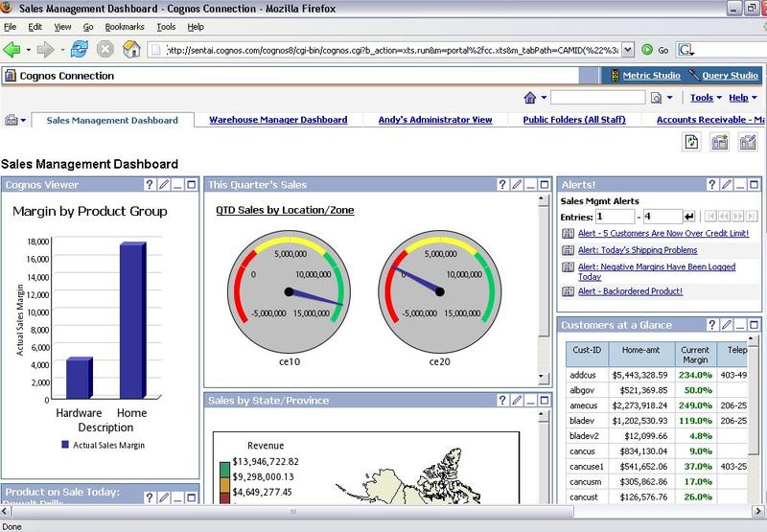This screenshot has width=767, height=532.
Task: Open the Forward button history dropdown
Action: coord(62,50)
